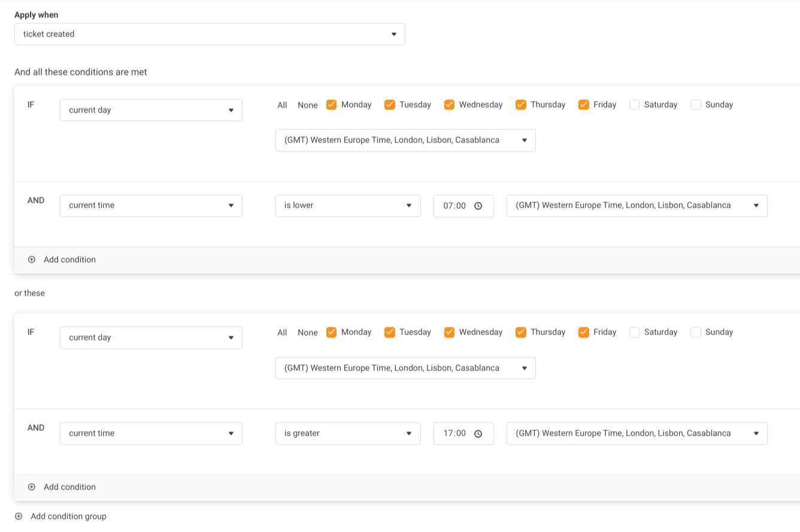
Task: Check Sunday in the second condition group
Action: (x=696, y=332)
